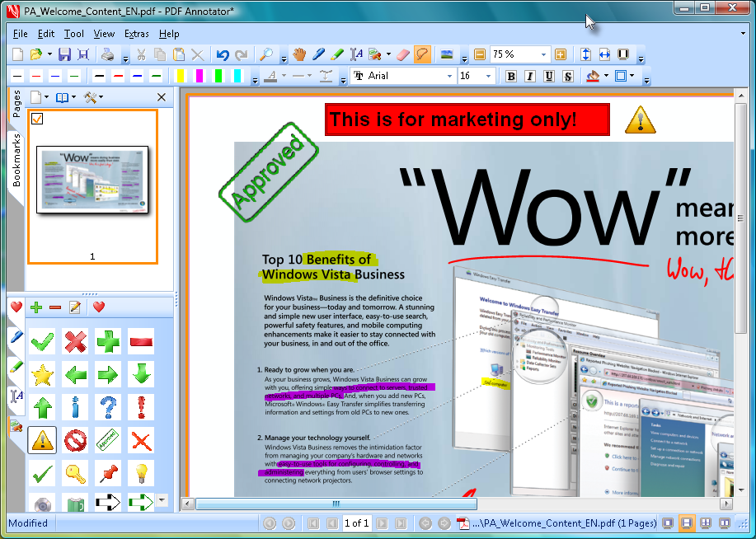Toggle the page 1 thumbnail checkbox
Image resolution: width=756 pixels, height=539 pixels.
point(37,118)
